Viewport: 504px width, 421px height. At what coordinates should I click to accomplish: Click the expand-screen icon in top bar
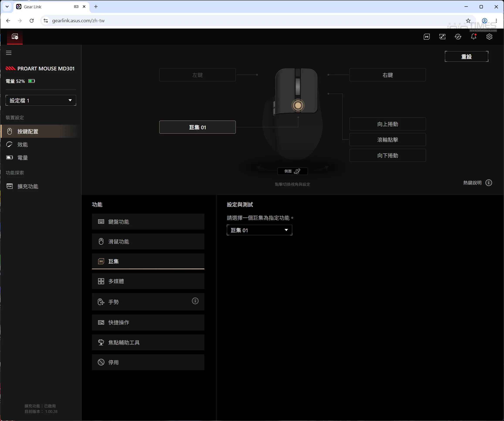click(x=442, y=37)
